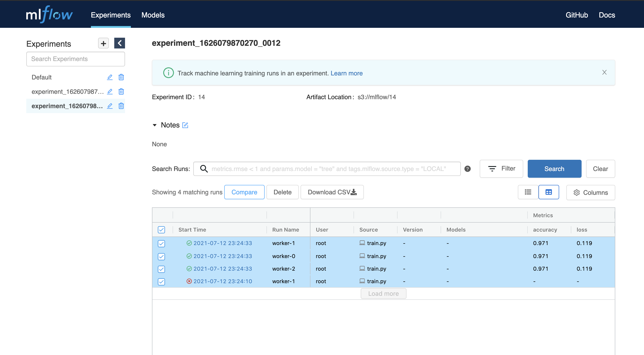Image resolution: width=644 pixels, height=355 pixels.
Task: Follow the Learn more link
Action: (346, 73)
